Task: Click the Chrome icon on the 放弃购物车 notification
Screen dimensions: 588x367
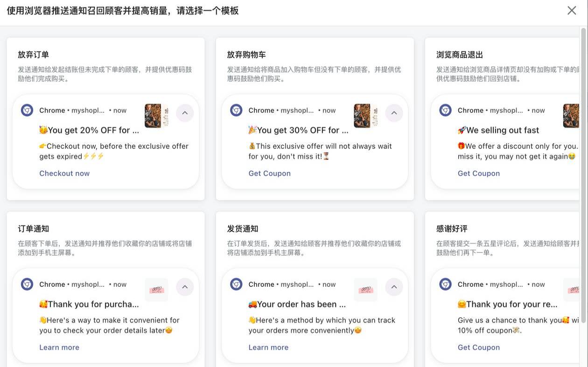Action: (x=236, y=110)
